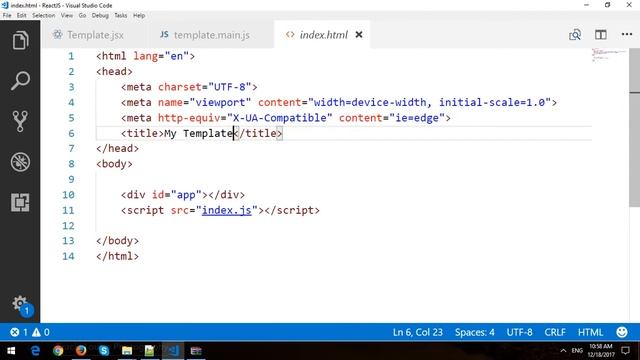This screenshot has height=360, width=640.
Task: Open the editor More Actions ellipsis
Action: [x=627, y=35]
